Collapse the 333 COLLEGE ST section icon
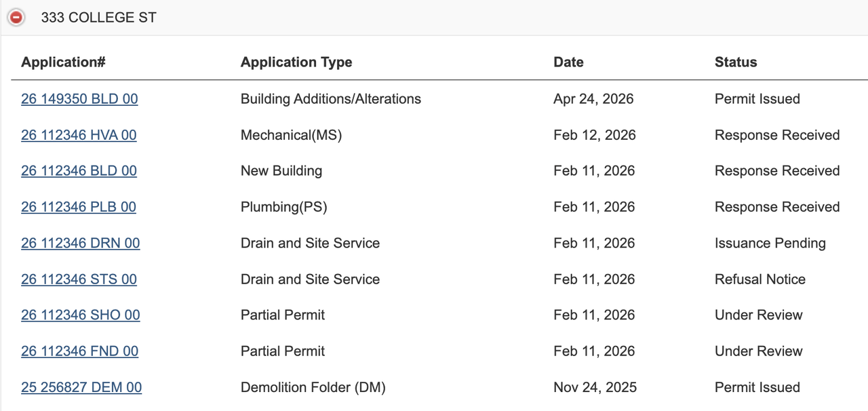The width and height of the screenshot is (868, 411). 16,18
